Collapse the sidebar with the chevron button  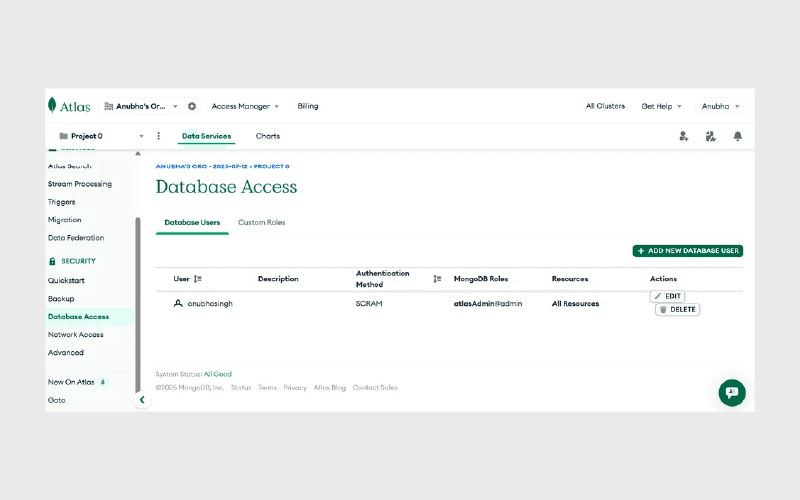pyautogui.click(x=142, y=399)
